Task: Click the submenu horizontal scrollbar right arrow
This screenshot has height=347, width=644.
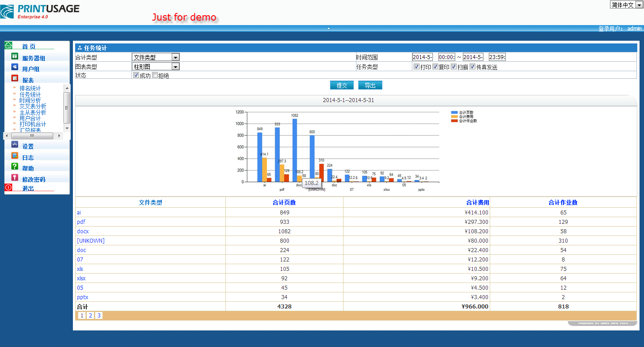Action: (60, 136)
